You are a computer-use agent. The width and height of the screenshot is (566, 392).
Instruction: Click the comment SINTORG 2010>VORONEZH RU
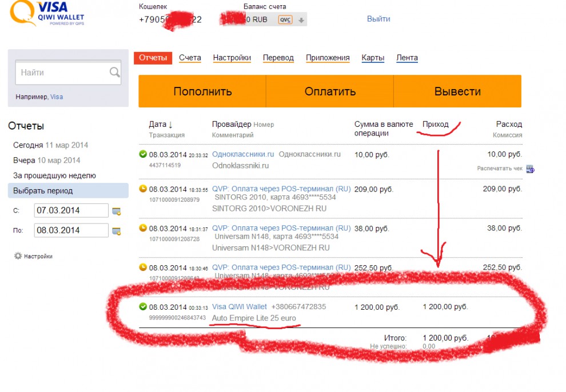click(x=269, y=209)
